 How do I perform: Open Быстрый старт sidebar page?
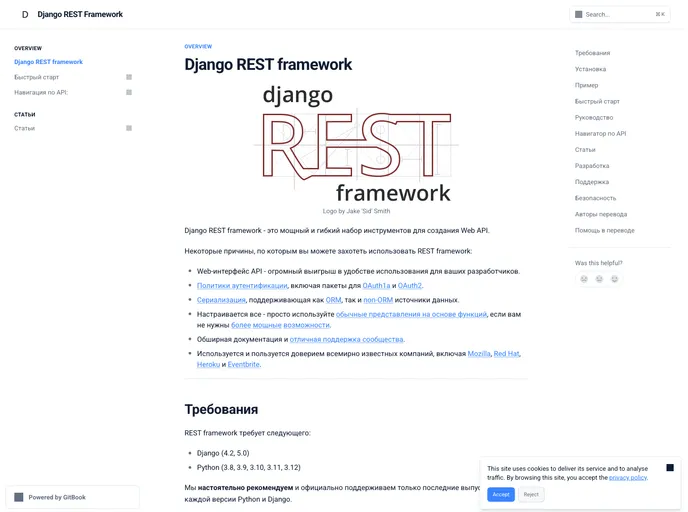click(x=36, y=77)
